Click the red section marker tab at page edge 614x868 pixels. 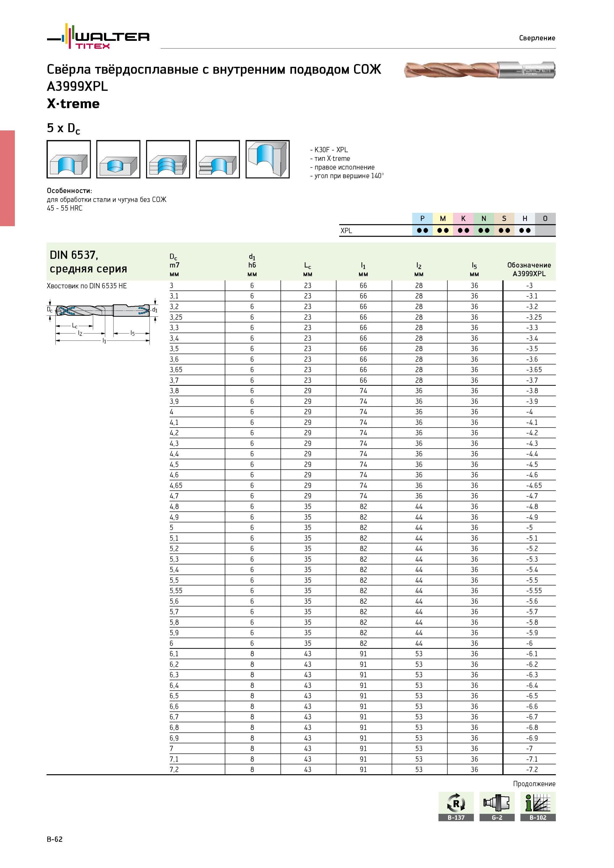[x=7, y=178]
